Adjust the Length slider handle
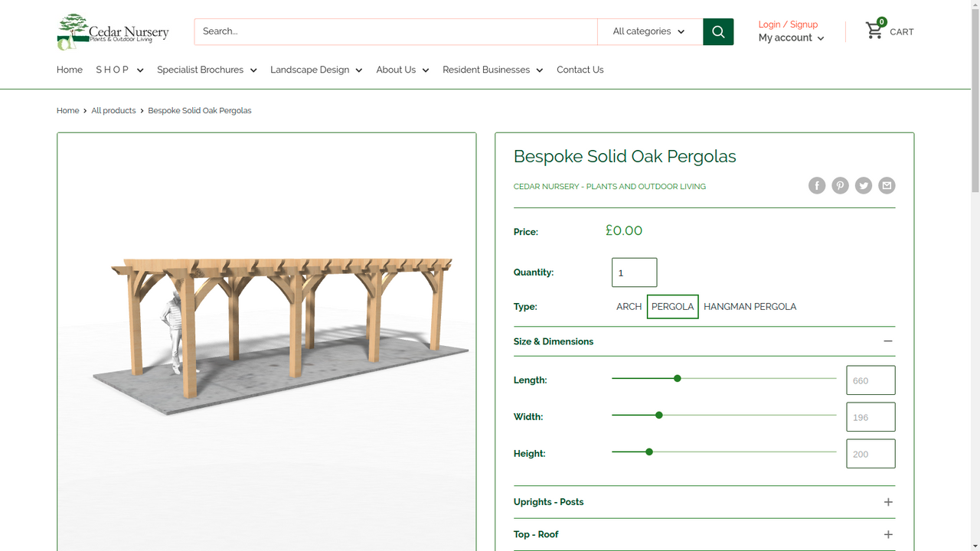 [x=677, y=378]
